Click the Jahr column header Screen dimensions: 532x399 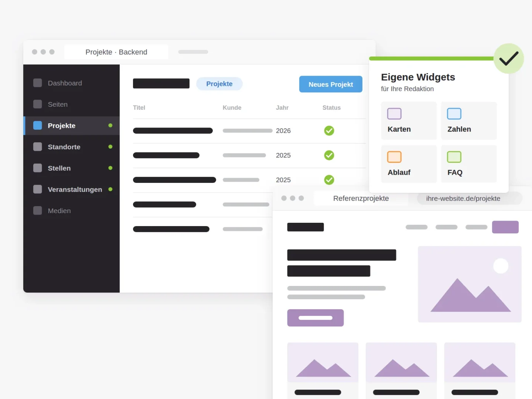pyautogui.click(x=282, y=108)
